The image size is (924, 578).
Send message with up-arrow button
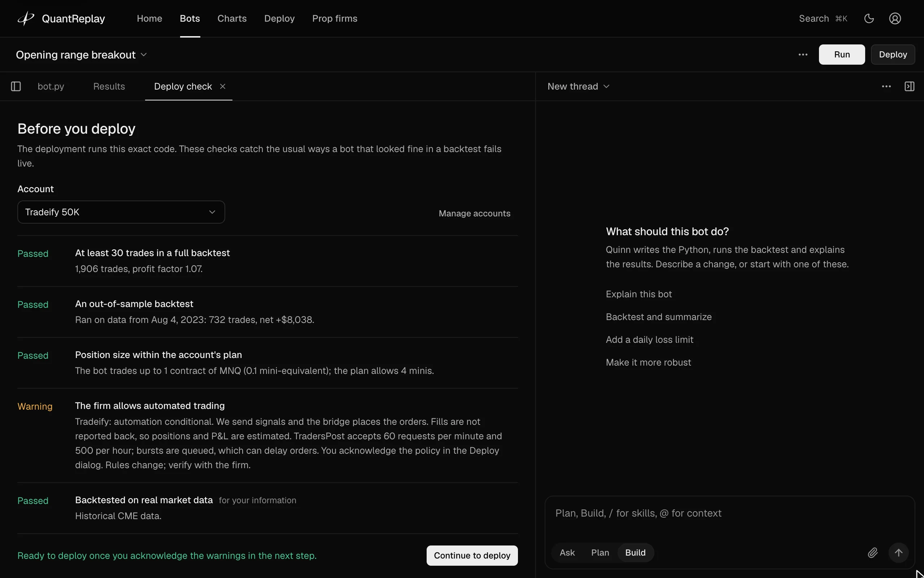pyautogui.click(x=898, y=553)
